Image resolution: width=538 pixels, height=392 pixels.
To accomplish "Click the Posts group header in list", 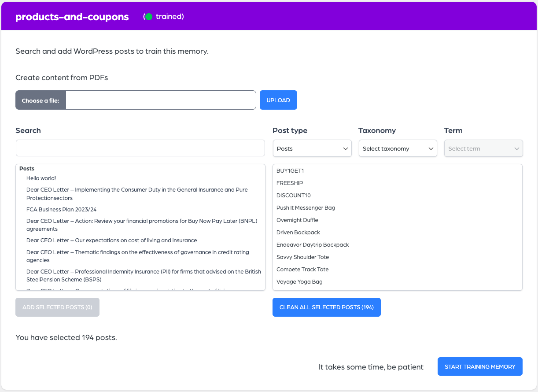I will click(27, 169).
